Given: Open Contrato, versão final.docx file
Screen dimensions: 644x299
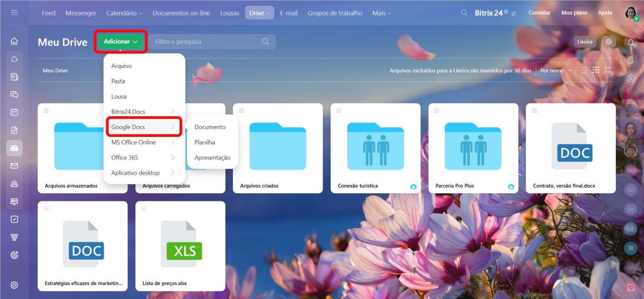Looking at the screenshot, I should click(571, 148).
